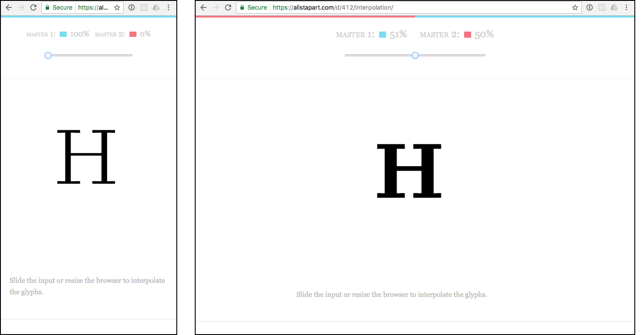Screen dimensions: 644x335
Task: Bookmark the page with the right window's star
Action: click(x=575, y=8)
